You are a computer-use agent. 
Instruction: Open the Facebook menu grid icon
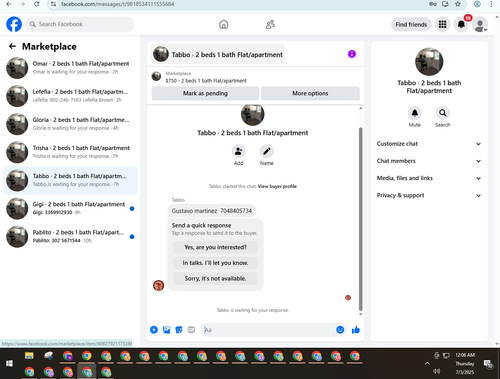442,24
